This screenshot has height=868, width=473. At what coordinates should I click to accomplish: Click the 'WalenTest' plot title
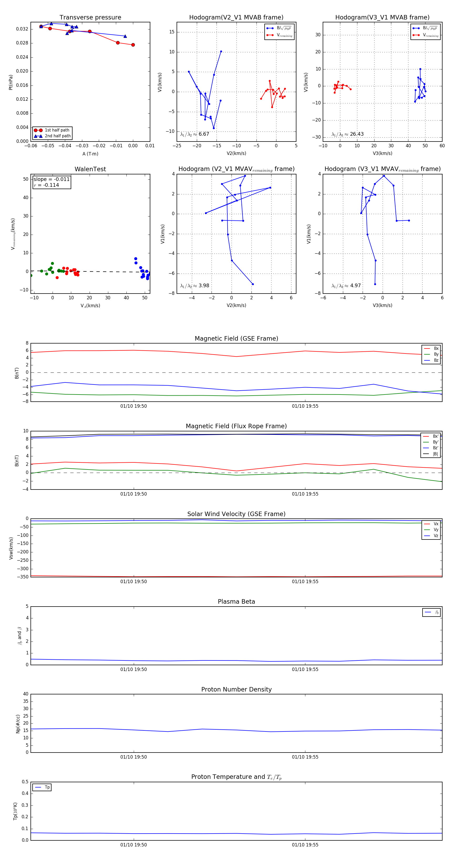pos(90,169)
